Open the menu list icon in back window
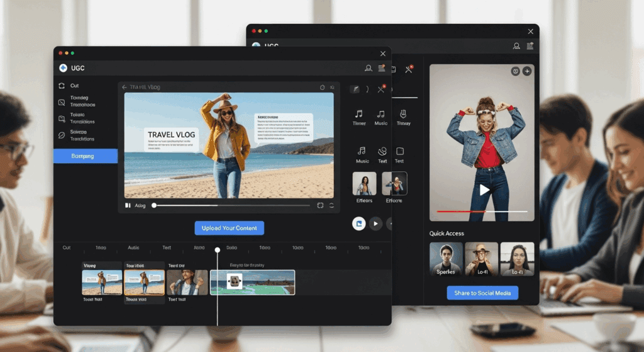The height and width of the screenshot is (352, 644). pos(530,45)
